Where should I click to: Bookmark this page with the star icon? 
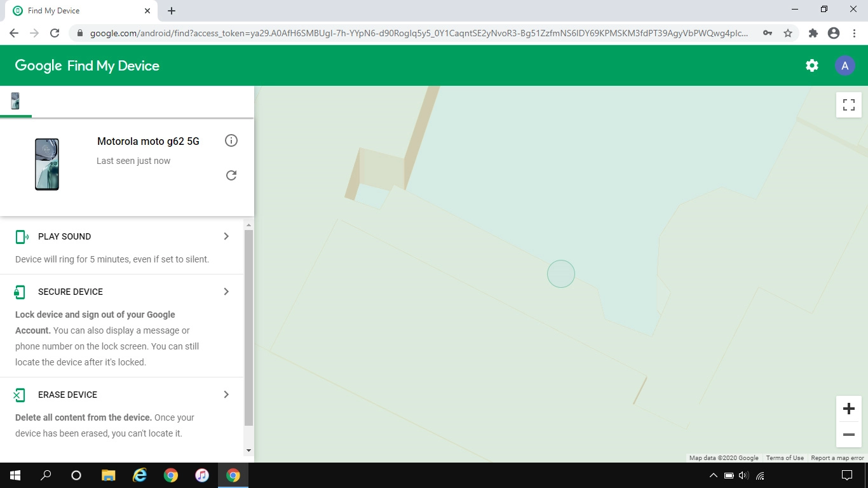pyautogui.click(x=788, y=33)
